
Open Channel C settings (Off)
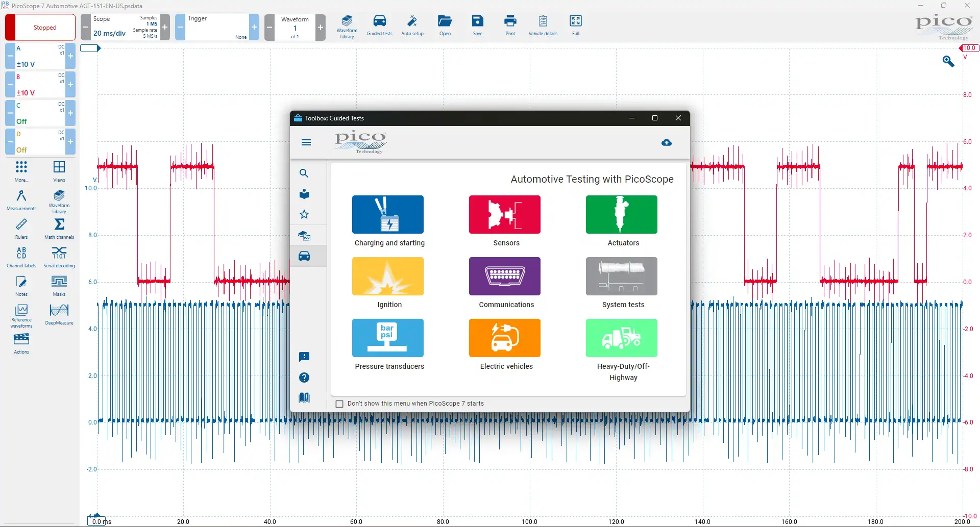pyautogui.click(x=40, y=113)
